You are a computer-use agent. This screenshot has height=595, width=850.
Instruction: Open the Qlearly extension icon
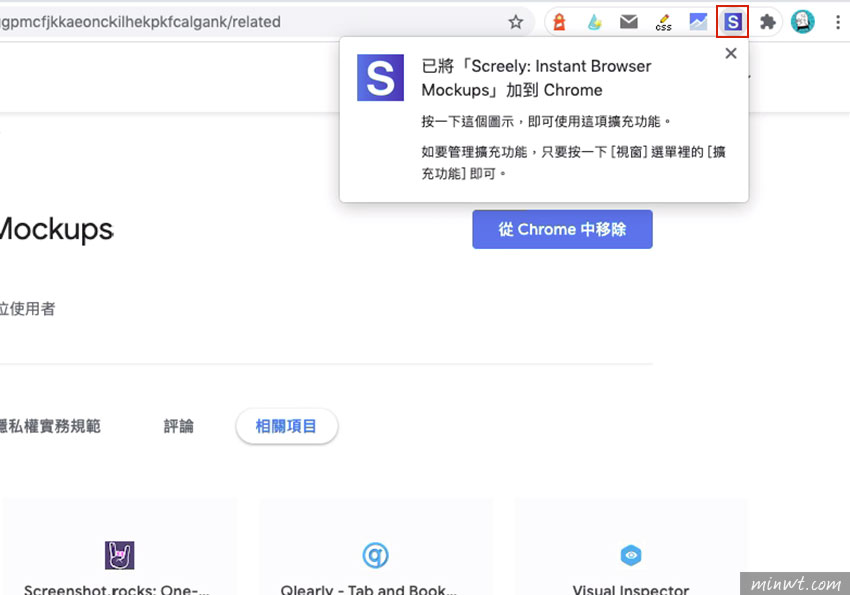[375, 555]
